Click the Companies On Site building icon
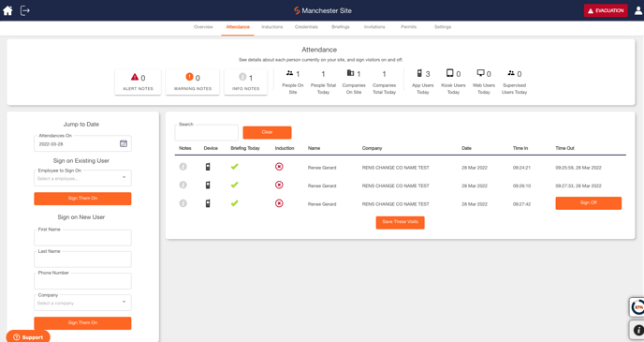Viewport: 644px width, 342px height. pyautogui.click(x=350, y=73)
